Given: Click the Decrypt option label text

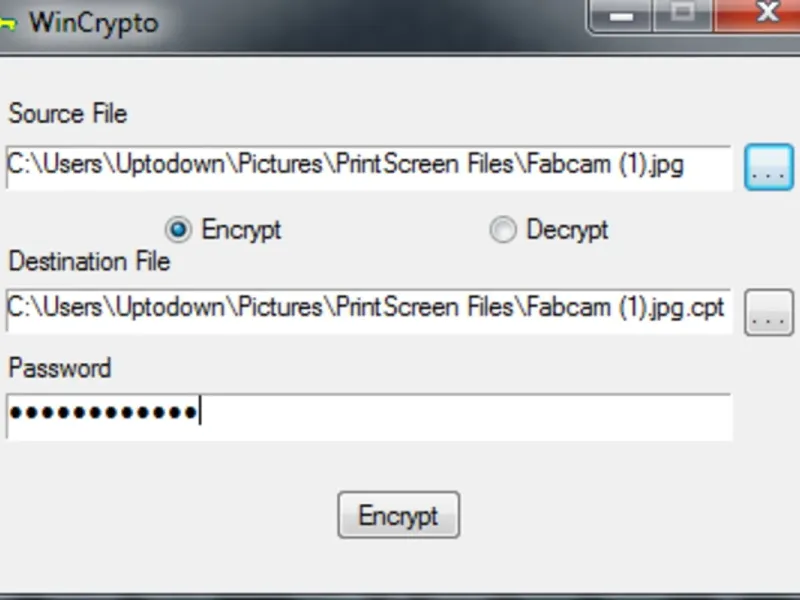Looking at the screenshot, I should [567, 230].
